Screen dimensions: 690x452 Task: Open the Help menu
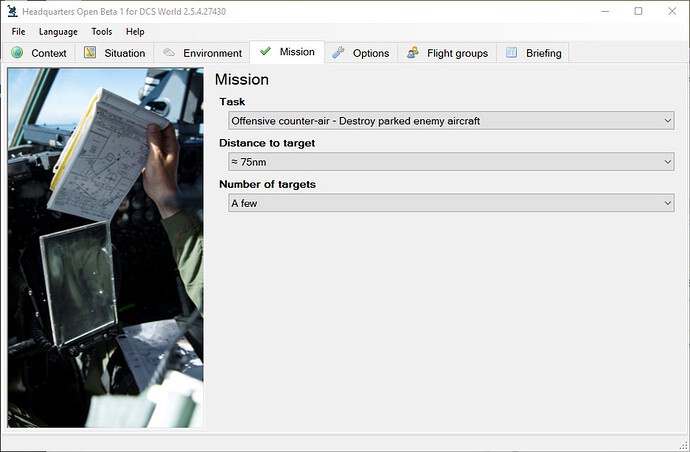pyautogui.click(x=135, y=32)
